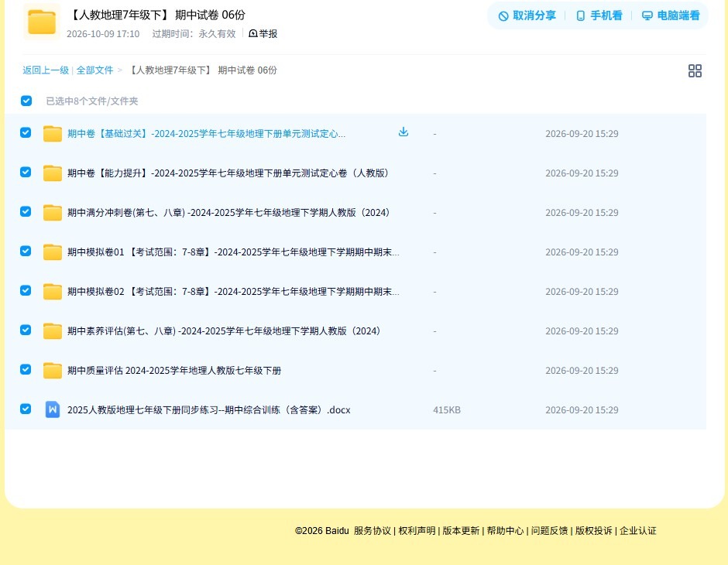The image size is (728, 565).
Task: Click folder icon of 期中满分冲刺卷
Action: tap(53, 212)
